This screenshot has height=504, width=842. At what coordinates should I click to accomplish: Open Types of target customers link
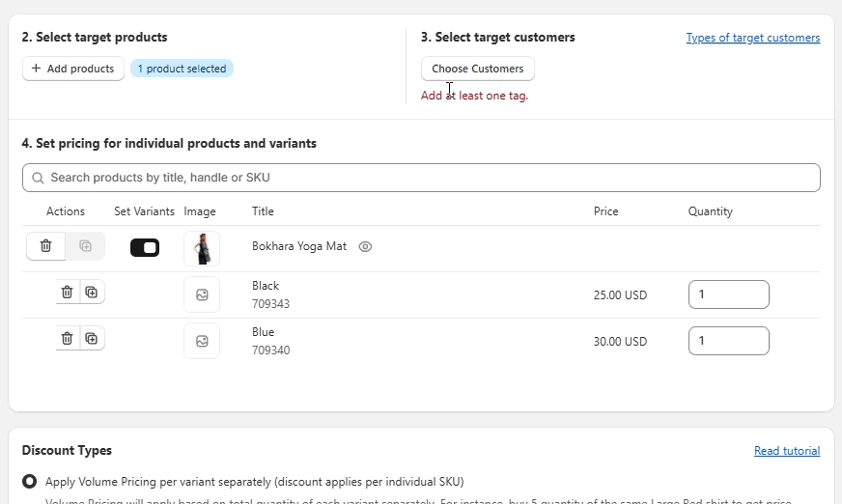point(753,38)
